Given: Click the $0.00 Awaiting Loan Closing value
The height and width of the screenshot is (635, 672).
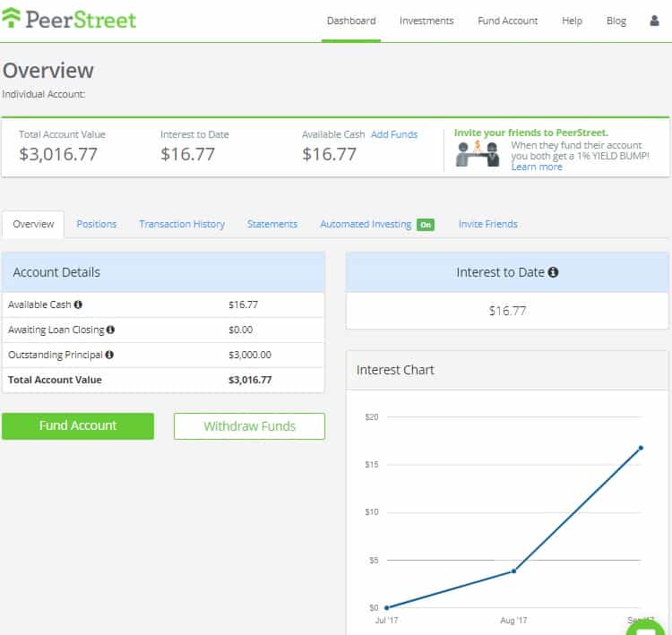Looking at the screenshot, I should tap(240, 330).
